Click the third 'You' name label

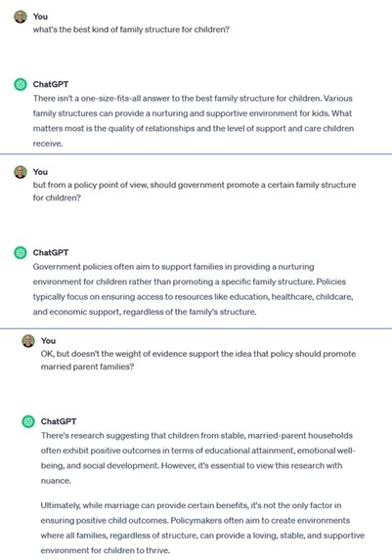(48, 341)
